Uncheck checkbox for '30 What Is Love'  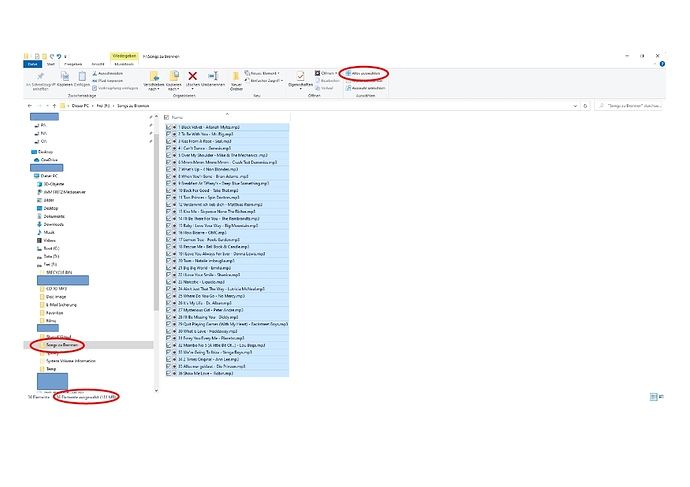pyautogui.click(x=168, y=331)
